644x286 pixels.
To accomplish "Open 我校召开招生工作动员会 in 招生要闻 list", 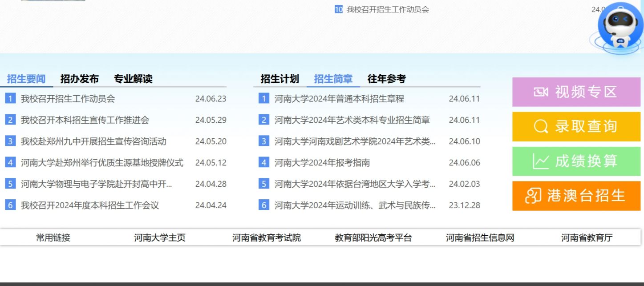I will [x=68, y=99].
